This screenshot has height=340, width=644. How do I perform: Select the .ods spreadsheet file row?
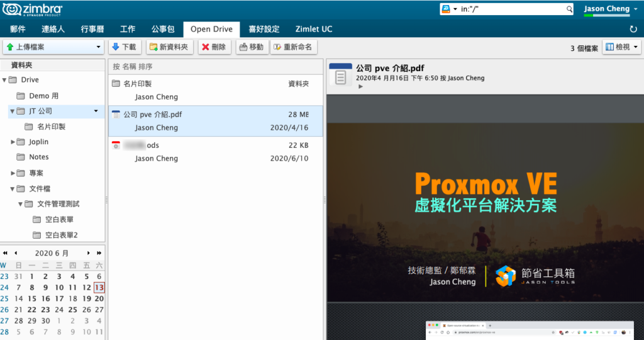[x=216, y=152]
